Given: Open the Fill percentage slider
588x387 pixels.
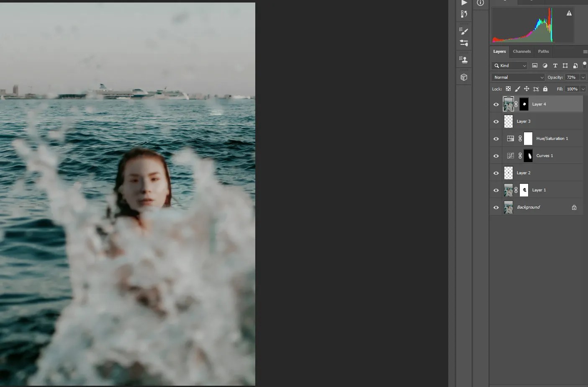Looking at the screenshot, I should click(x=583, y=89).
